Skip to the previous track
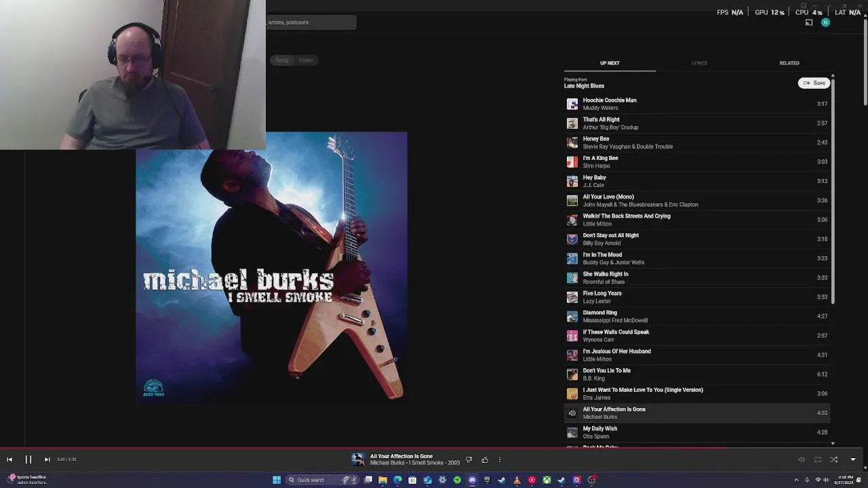The image size is (868, 488). coord(9,460)
